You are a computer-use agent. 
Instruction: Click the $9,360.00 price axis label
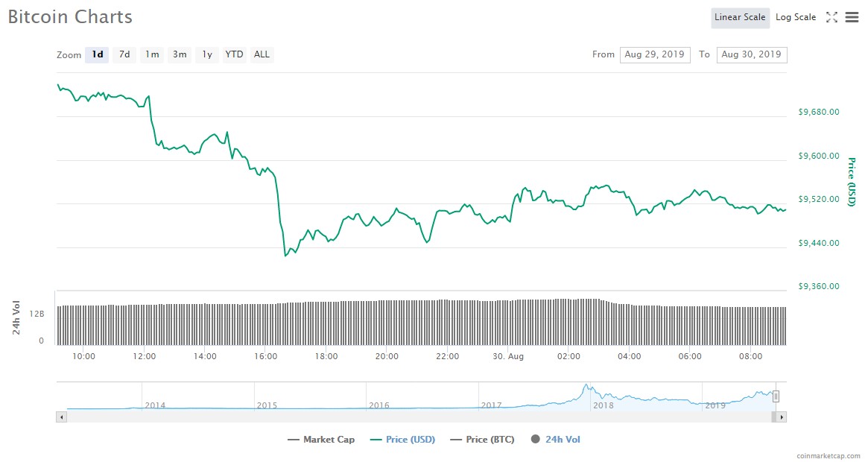point(819,286)
